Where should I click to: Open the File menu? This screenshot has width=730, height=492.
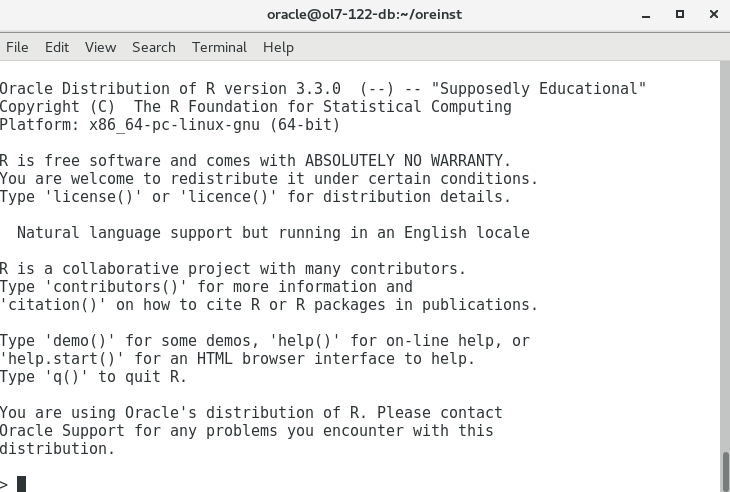tap(17, 47)
